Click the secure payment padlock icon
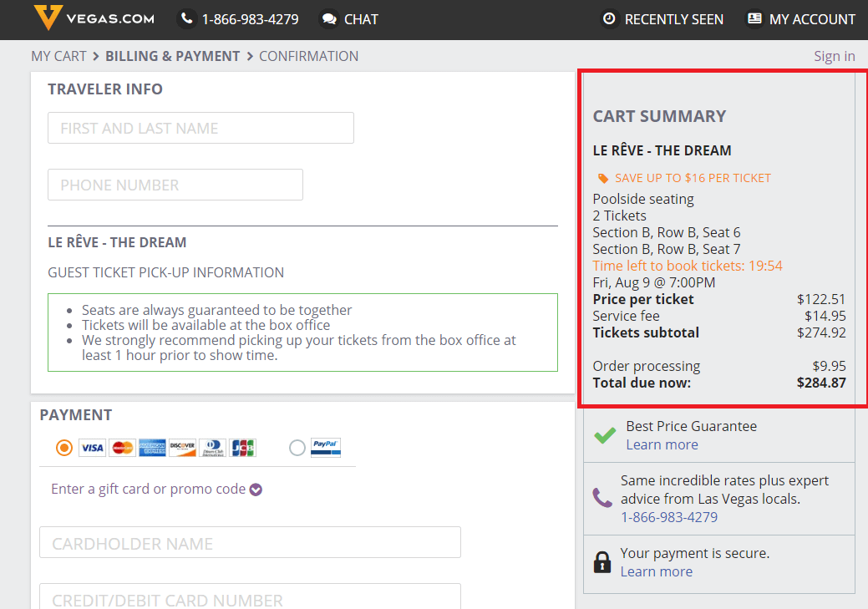The width and height of the screenshot is (868, 609). (x=602, y=562)
